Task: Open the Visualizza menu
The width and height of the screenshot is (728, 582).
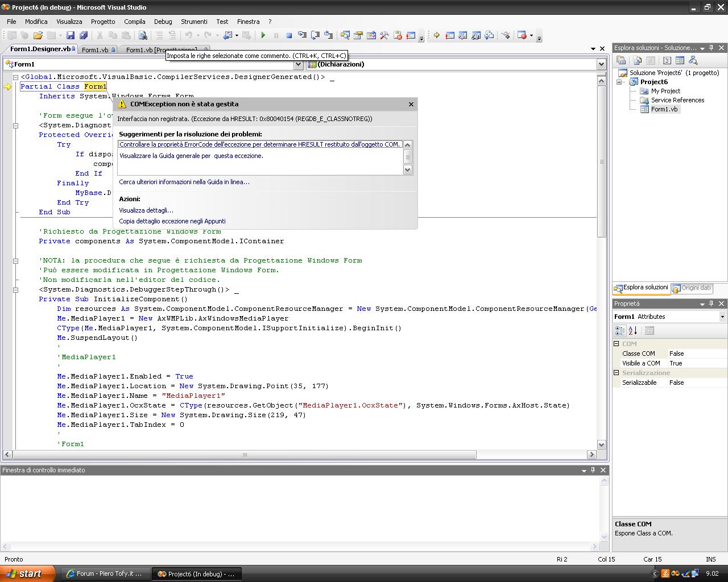Action: (69, 22)
